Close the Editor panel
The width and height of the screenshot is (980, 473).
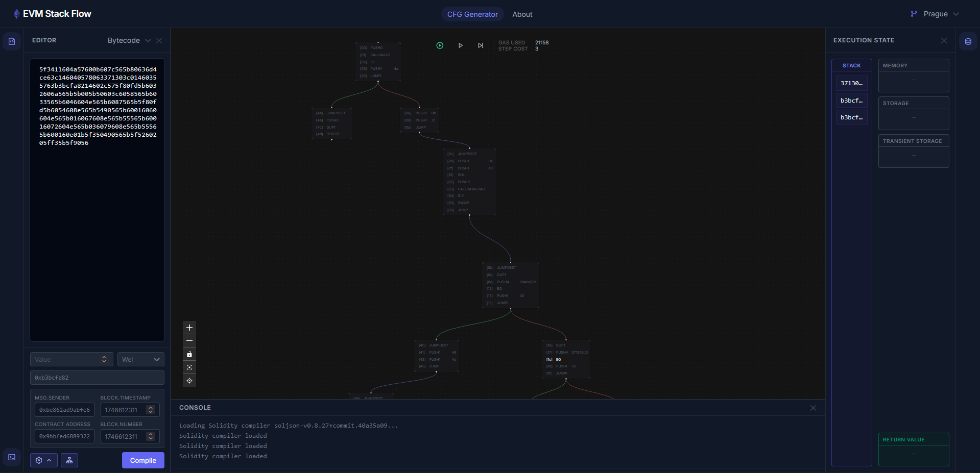pos(159,40)
